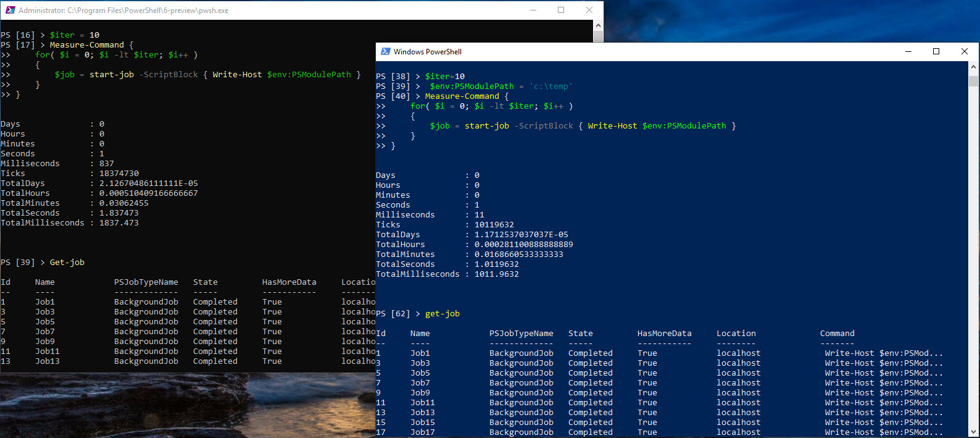
Task: Click Job9 in Windows PowerShell job list
Action: 420,393
